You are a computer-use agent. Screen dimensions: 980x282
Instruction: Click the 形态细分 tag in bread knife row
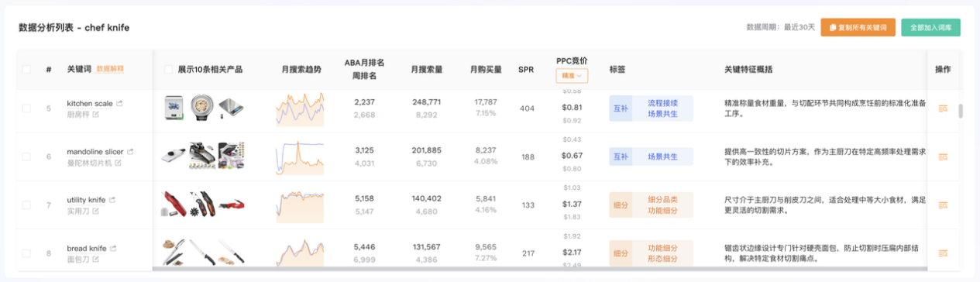point(662,259)
